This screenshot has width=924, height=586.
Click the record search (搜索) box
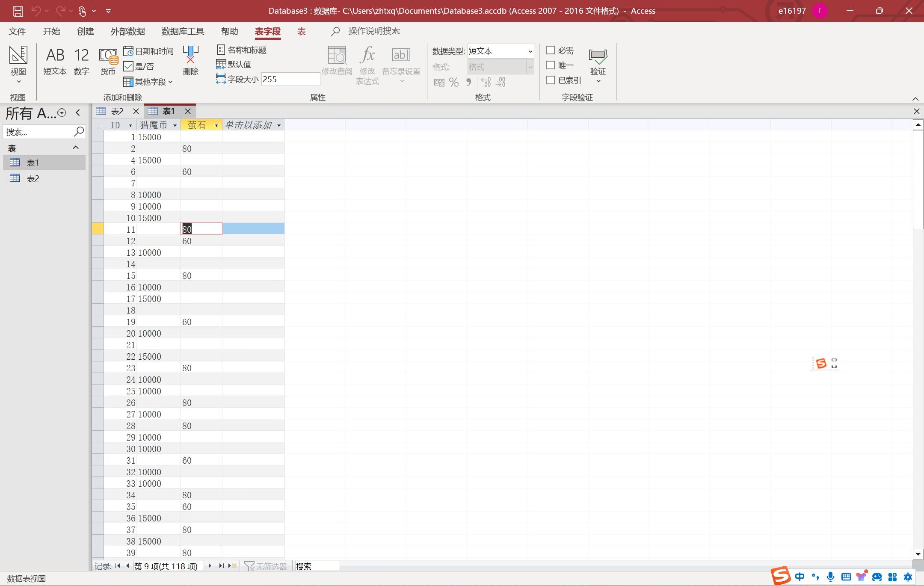pos(317,566)
